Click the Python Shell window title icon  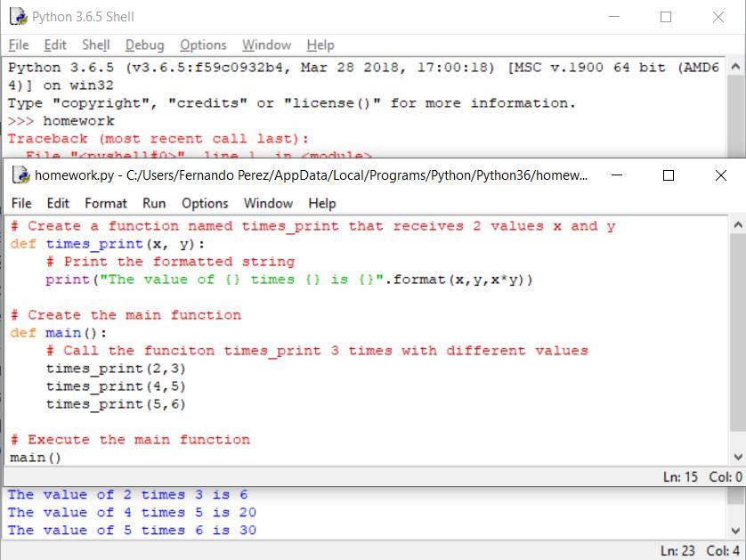coord(18,17)
